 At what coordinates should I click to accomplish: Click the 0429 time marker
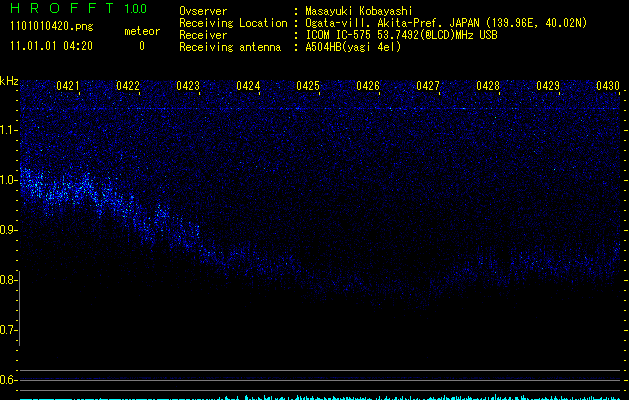pyautogui.click(x=548, y=86)
